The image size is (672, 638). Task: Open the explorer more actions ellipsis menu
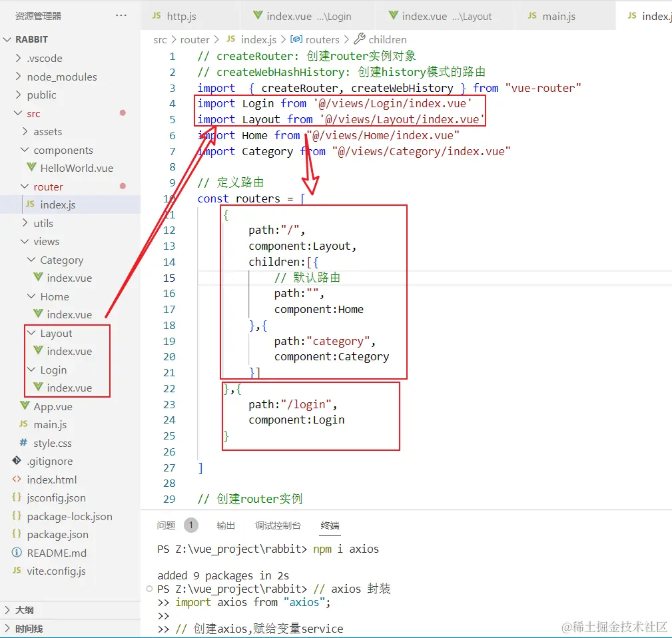(121, 15)
